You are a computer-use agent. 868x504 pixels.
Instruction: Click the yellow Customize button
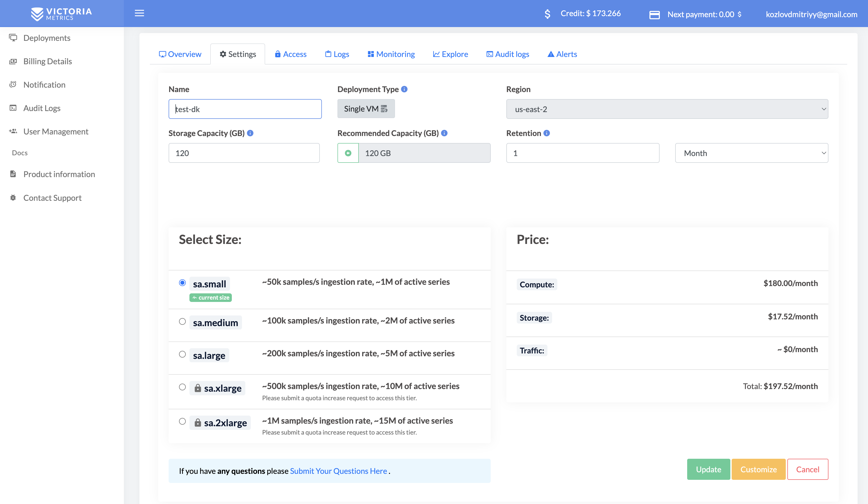pyautogui.click(x=758, y=469)
